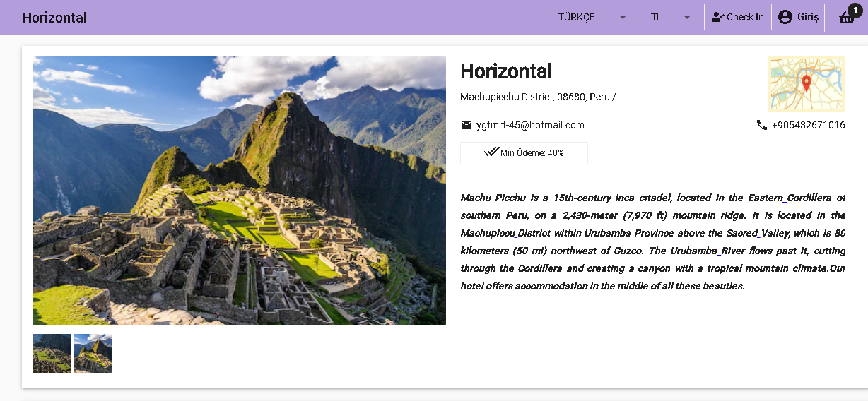
Task: Click the ygtmrt-45@hotmail.com email address
Action: point(530,125)
